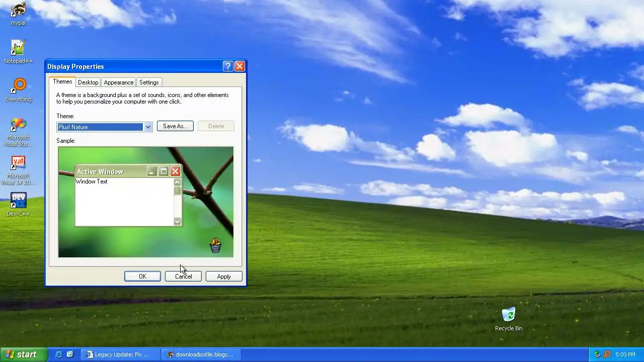Select the Recycle Bin on the desktop
This screenshot has width=644, height=362.
(x=509, y=319)
